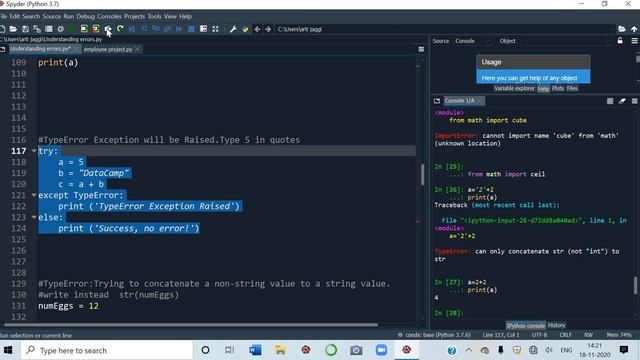The width and height of the screenshot is (640, 360).
Task: Open the PYTHONPATH manager Python icon
Action: pyautogui.click(x=245, y=29)
